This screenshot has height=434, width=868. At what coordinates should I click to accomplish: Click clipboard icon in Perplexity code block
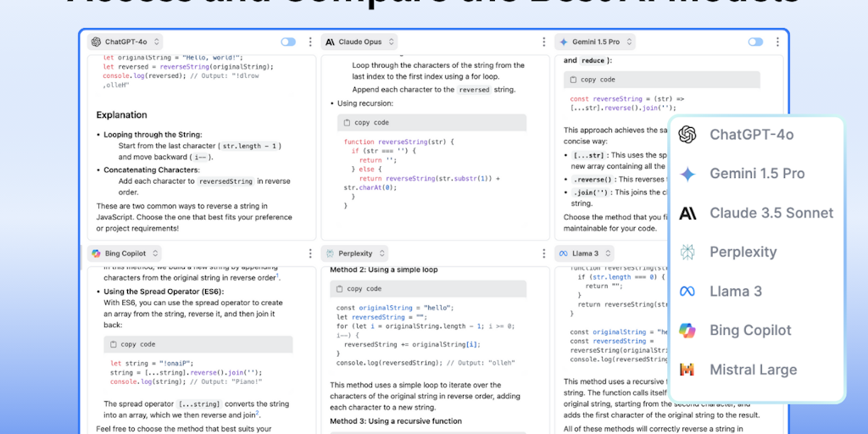339,289
